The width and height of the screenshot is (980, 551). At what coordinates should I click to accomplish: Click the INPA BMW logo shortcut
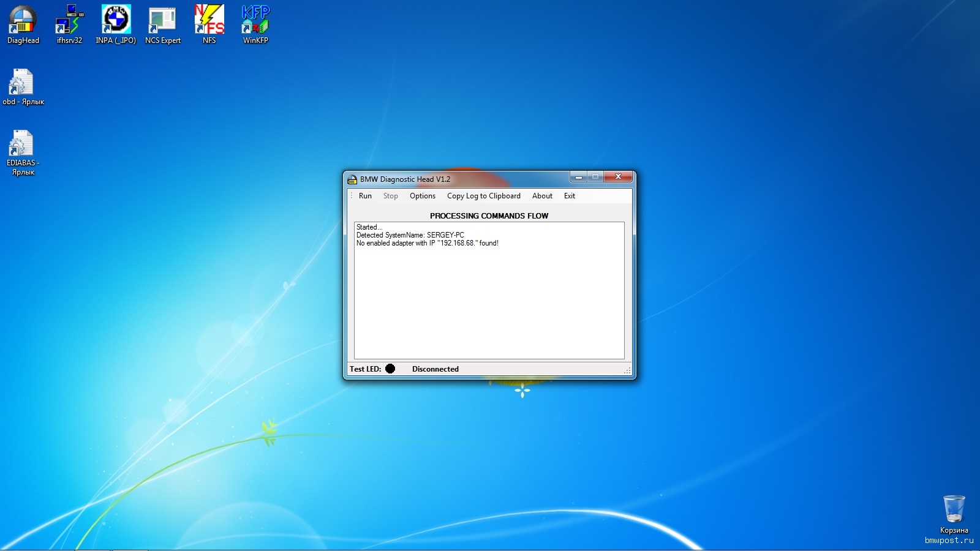click(x=116, y=21)
